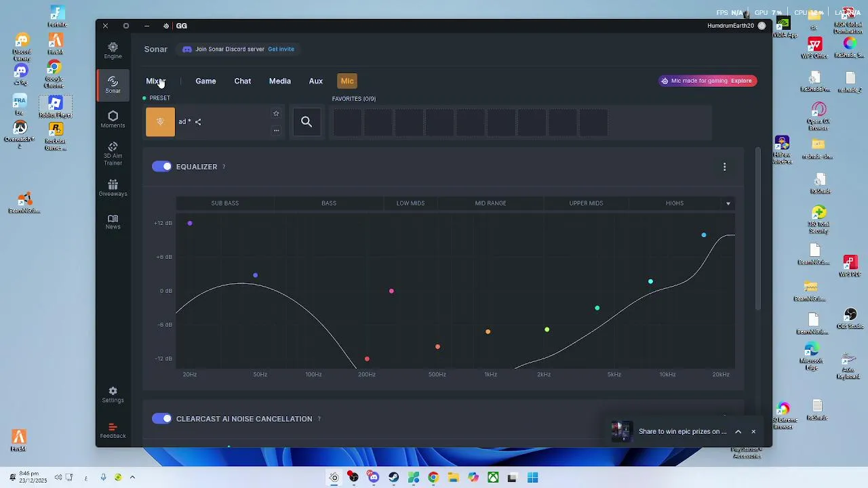868x488 pixels.
Task: Switch to the Media tab
Action: [280, 81]
